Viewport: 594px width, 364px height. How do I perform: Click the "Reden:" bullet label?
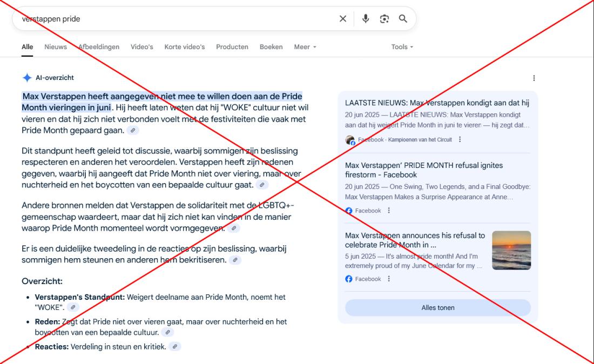click(48, 321)
